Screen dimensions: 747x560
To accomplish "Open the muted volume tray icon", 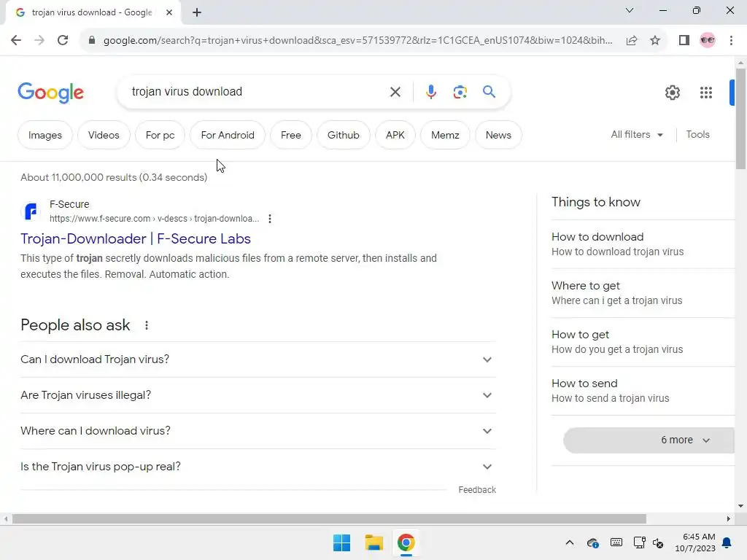I will pyautogui.click(x=659, y=542).
